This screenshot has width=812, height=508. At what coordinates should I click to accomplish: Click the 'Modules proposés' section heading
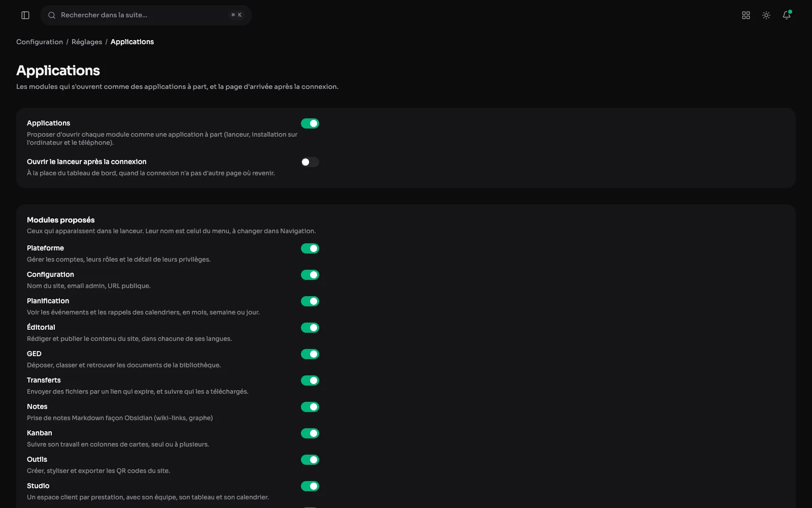coord(61,220)
